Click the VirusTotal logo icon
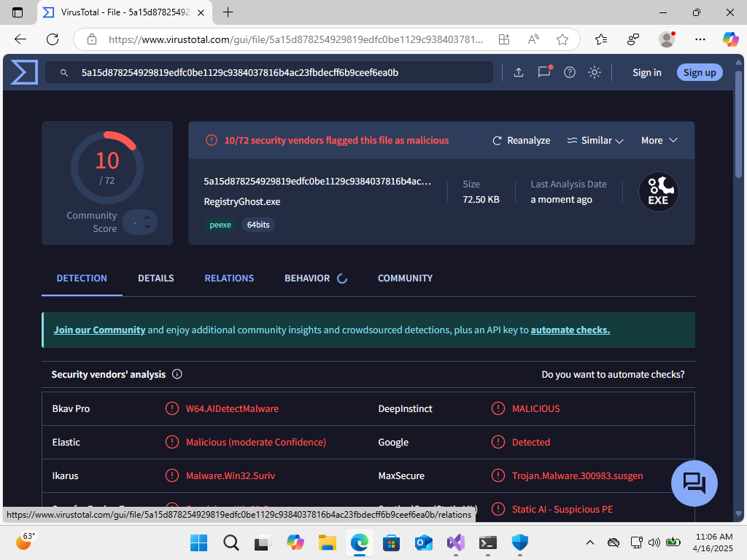747x560 pixels. [x=23, y=72]
